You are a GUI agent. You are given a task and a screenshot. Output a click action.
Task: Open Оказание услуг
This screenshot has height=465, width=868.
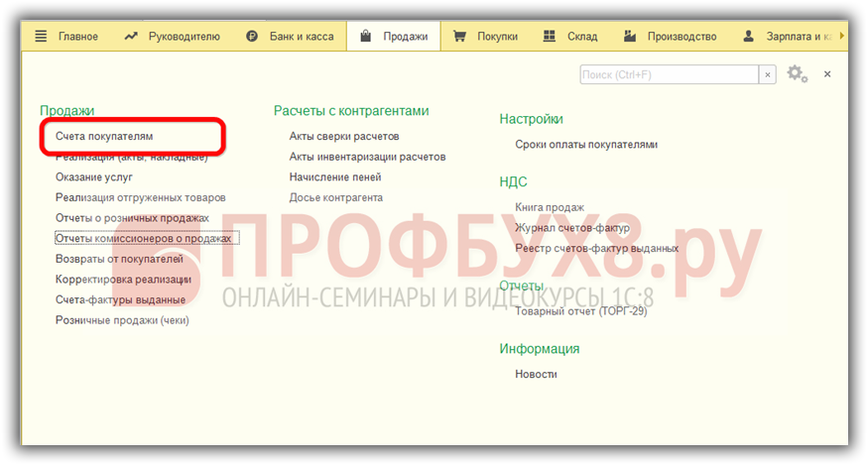click(x=94, y=176)
